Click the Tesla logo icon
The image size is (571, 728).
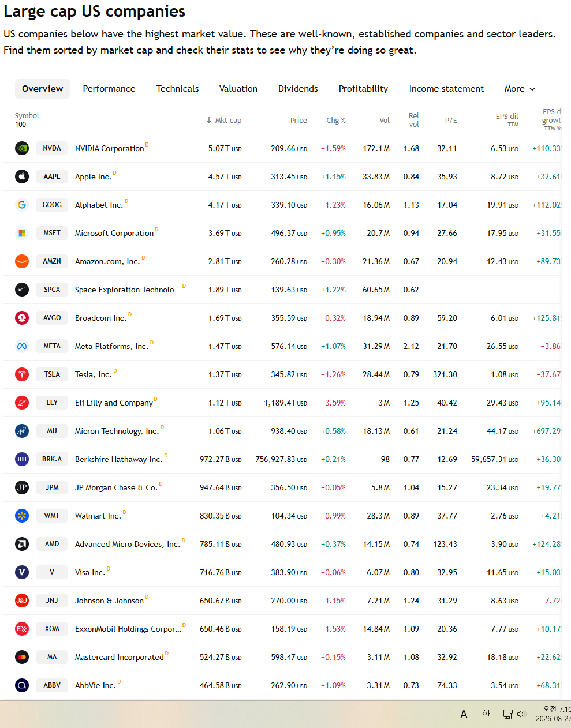(x=22, y=374)
